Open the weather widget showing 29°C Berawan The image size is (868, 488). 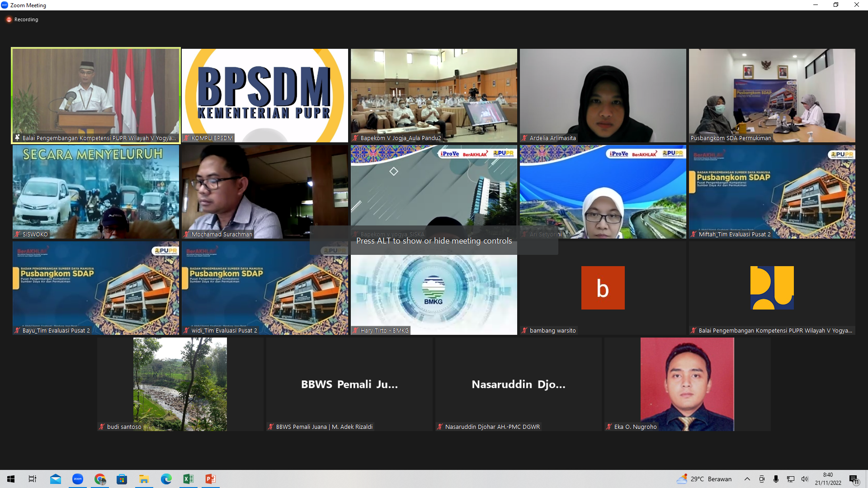[x=704, y=479]
